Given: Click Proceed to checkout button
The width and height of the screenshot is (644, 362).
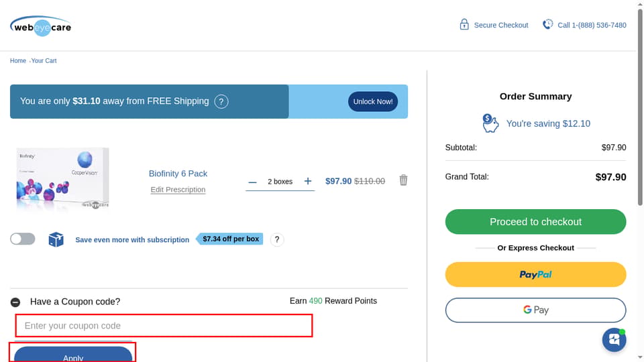Looking at the screenshot, I should click(535, 222).
